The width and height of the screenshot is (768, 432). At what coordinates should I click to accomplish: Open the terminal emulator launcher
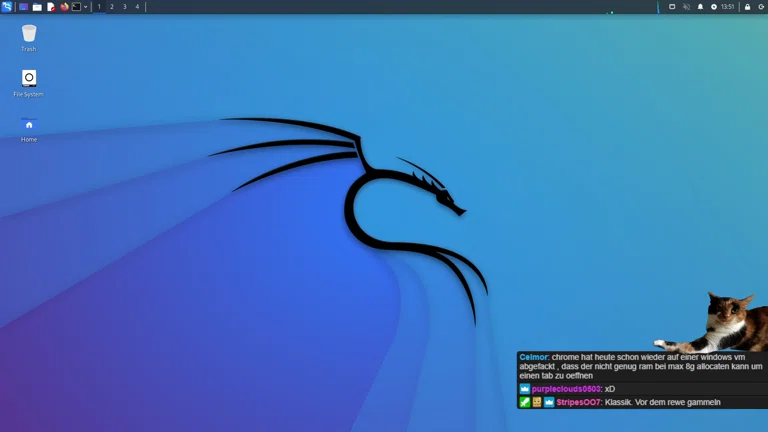click(x=76, y=7)
